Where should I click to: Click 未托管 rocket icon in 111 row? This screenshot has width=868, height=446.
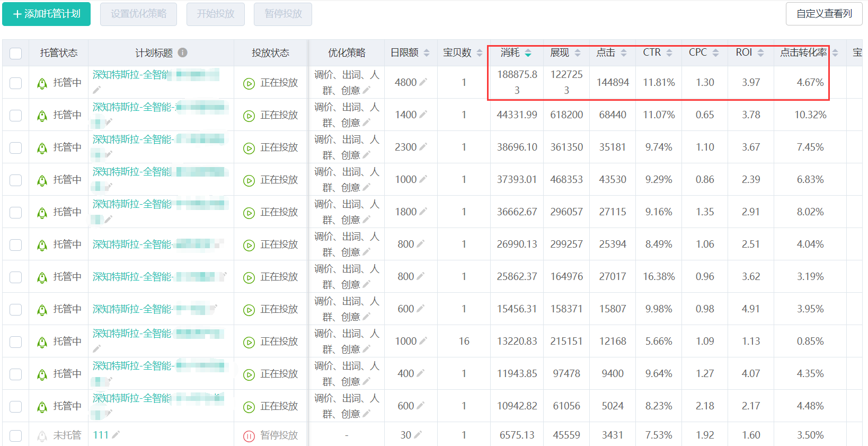click(42, 436)
